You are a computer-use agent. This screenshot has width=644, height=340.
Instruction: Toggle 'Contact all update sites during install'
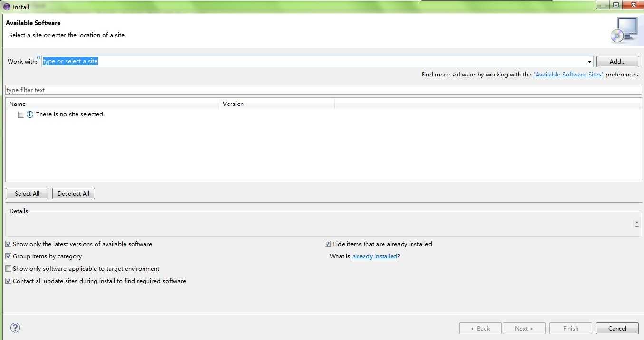point(8,281)
